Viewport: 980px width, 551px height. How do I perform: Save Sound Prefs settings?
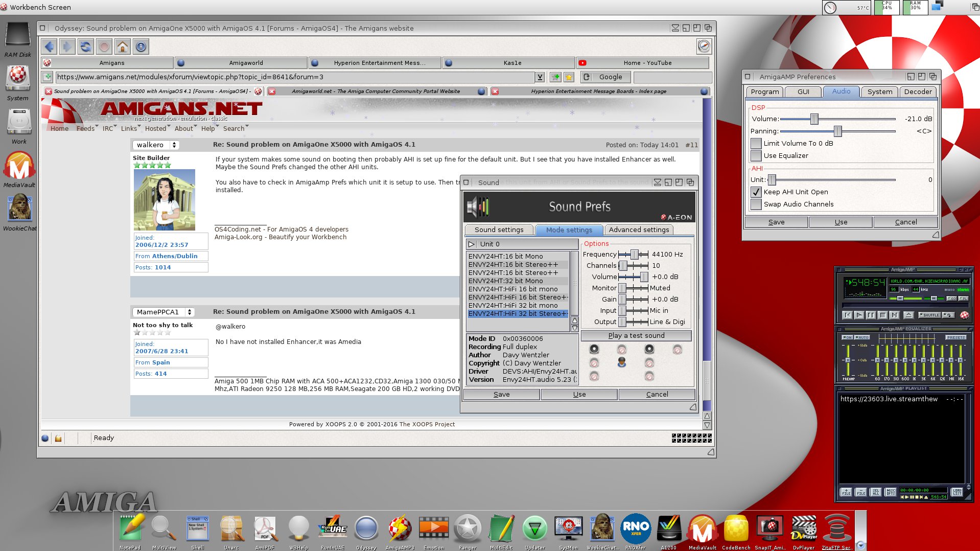(x=501, y=395)
